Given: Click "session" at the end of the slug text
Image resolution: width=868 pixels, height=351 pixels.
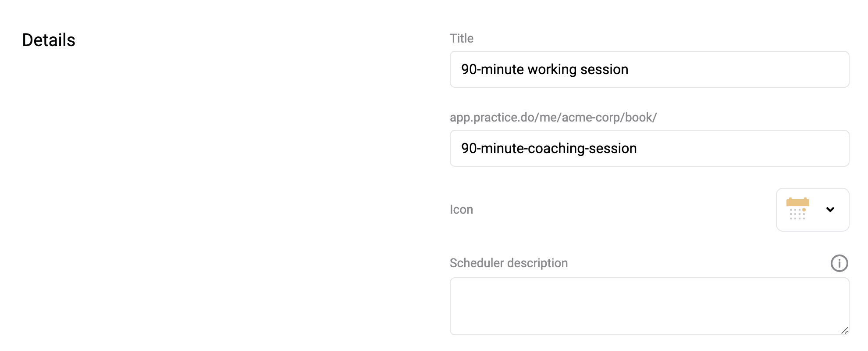Looking at the screenshot, I should (x=612, y=148).
